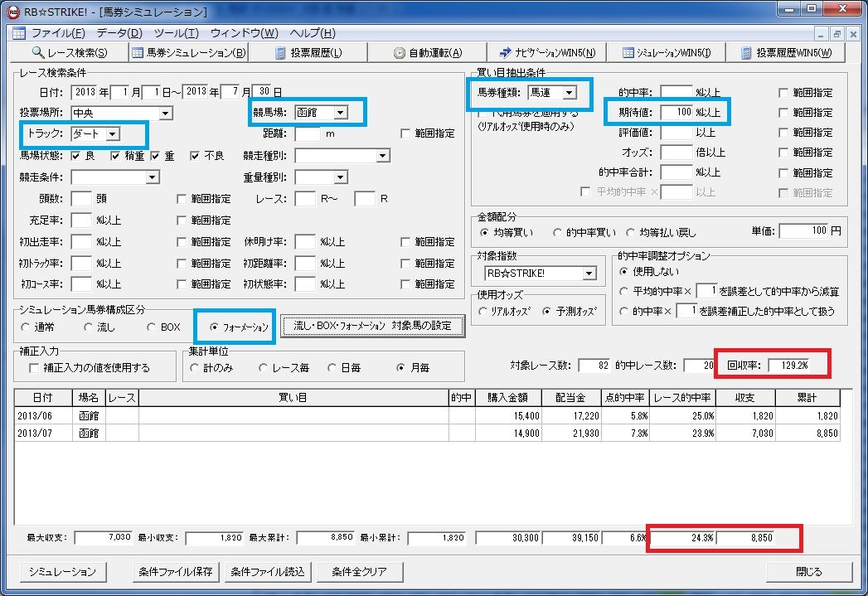The image size is (868, 596).
Task: Enable 補正入力の値を使用する checkbox
Action: coord(34,368)
